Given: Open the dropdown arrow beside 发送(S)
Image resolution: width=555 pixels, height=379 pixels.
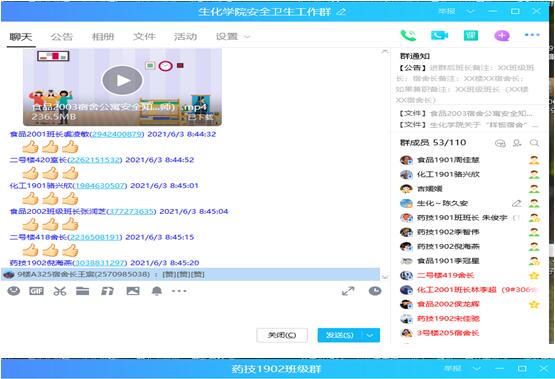Looking at the screenshot, I should [x=370, y=335].
